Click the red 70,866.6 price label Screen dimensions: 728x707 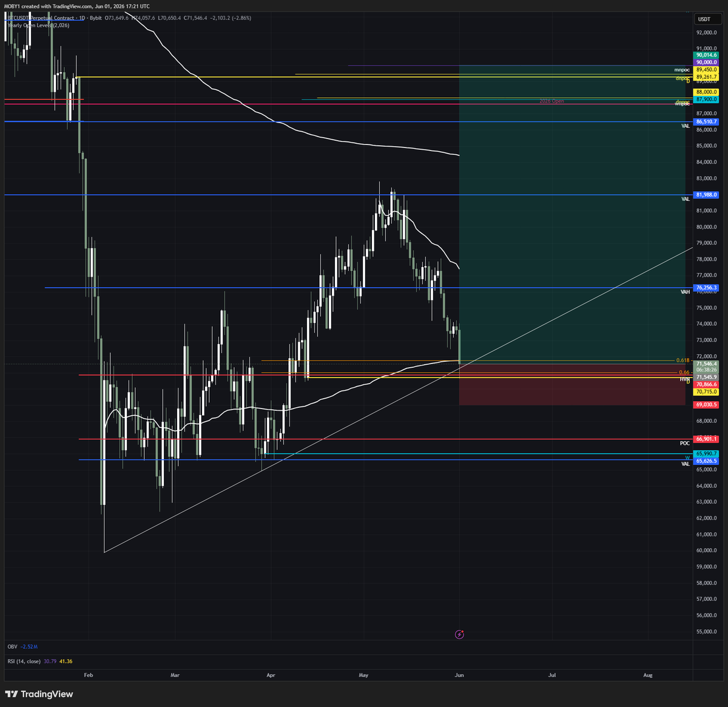point(706,384)
